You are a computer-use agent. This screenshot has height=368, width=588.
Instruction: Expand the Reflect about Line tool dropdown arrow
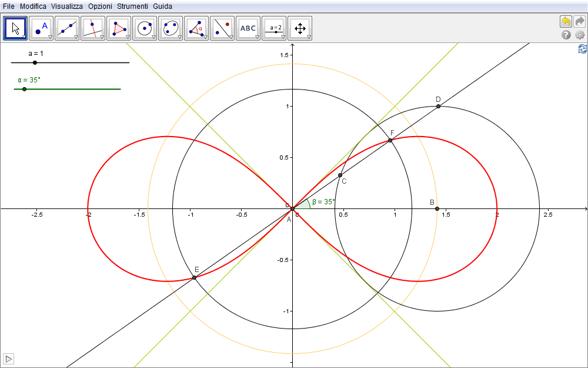coord(232,37)
